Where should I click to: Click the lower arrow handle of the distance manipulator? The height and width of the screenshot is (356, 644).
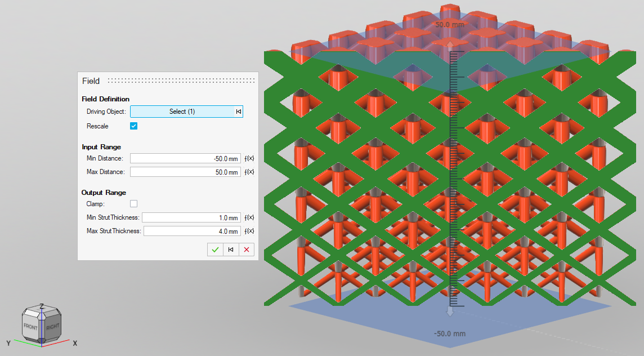click(x=450, y=311)
